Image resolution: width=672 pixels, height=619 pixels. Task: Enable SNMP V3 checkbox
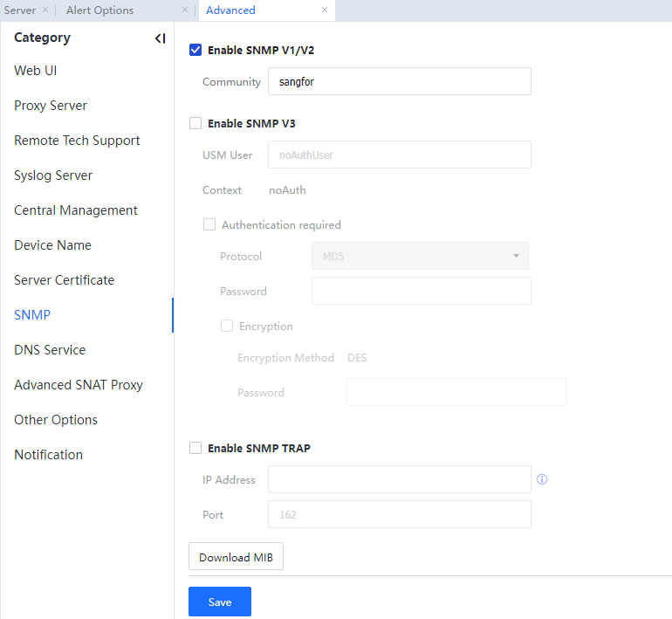pos(195,124)
